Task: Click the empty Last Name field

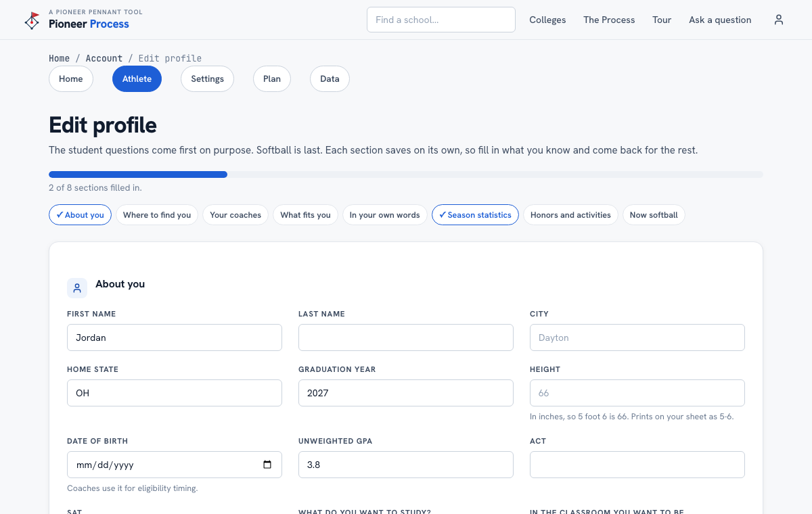Action: [406, 337]
